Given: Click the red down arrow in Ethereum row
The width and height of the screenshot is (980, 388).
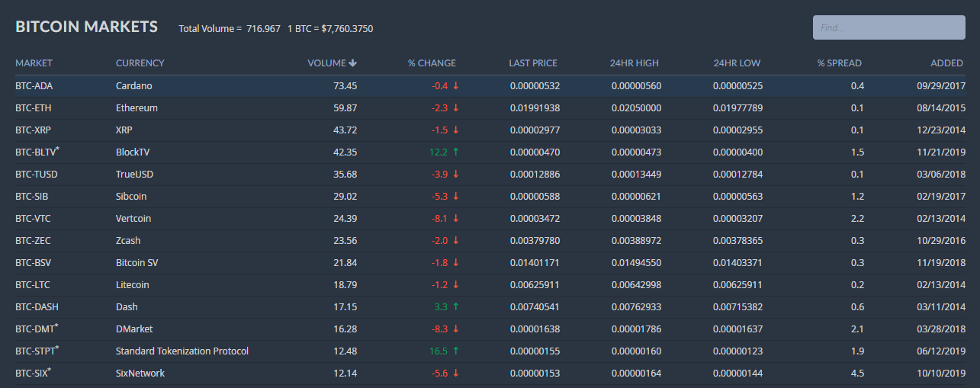Looking at the screenshot, I should tap(456, 108).
